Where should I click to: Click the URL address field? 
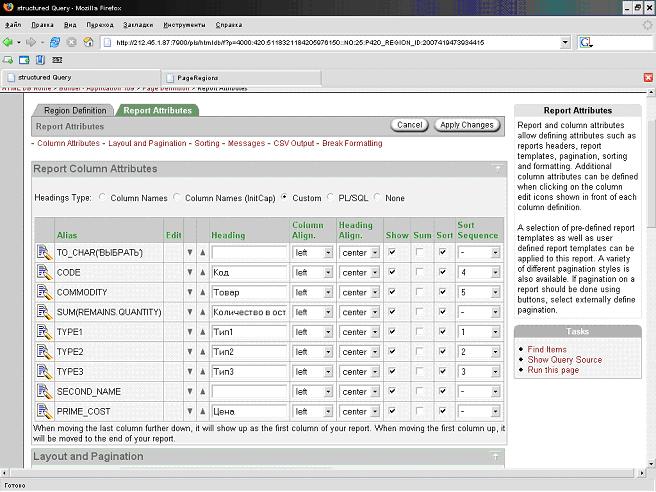point(331,42)
